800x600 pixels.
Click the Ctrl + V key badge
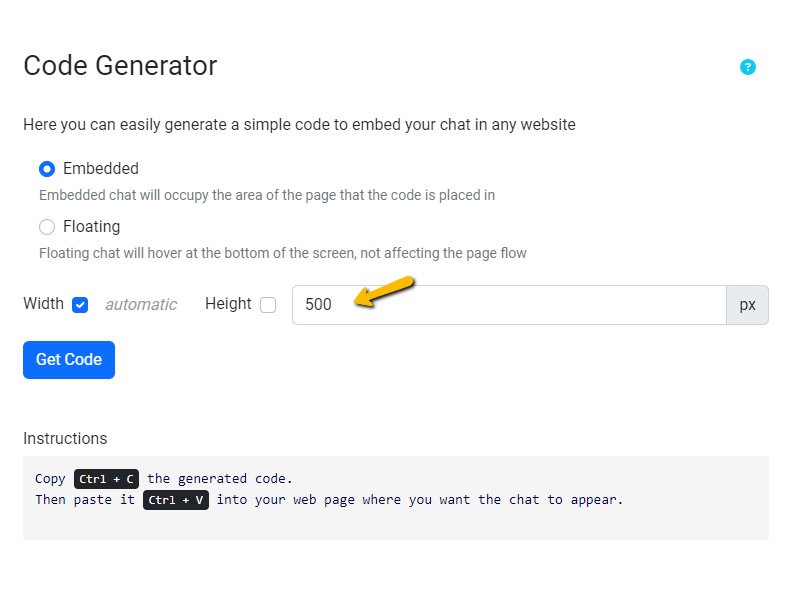tap(176, 499)
